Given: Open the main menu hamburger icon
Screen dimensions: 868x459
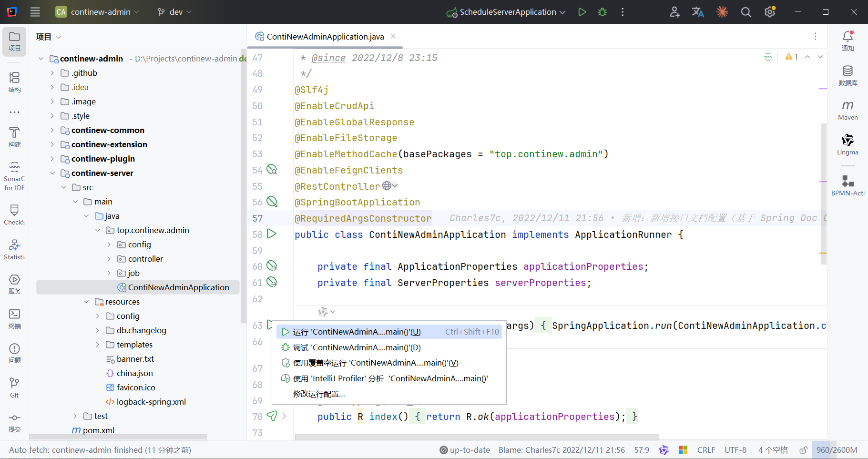Looking at the screenshot, I should (35, 12).
